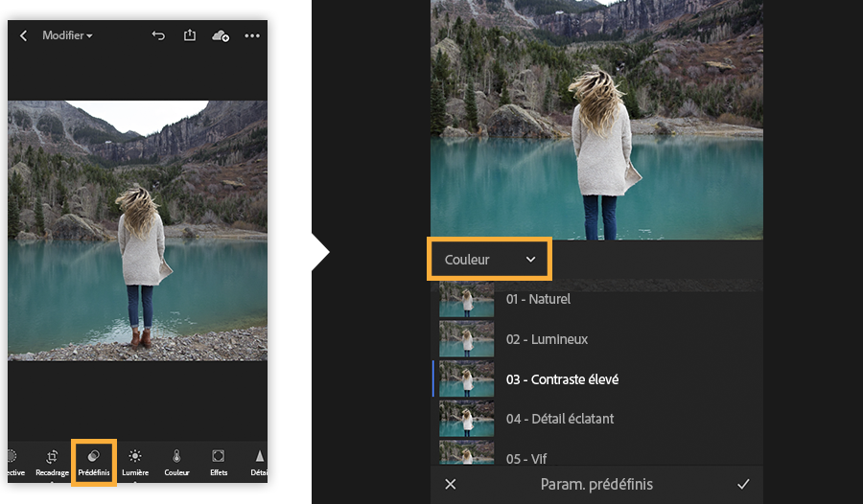Open the Modifier dropdown menu
Viewport: 863px width, 504px height.
(x=67, y=35)
